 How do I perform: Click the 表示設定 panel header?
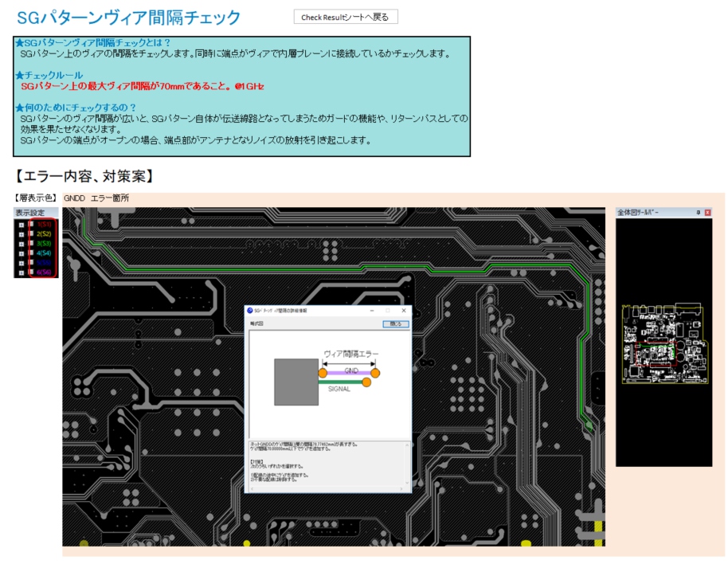(30, 213)
